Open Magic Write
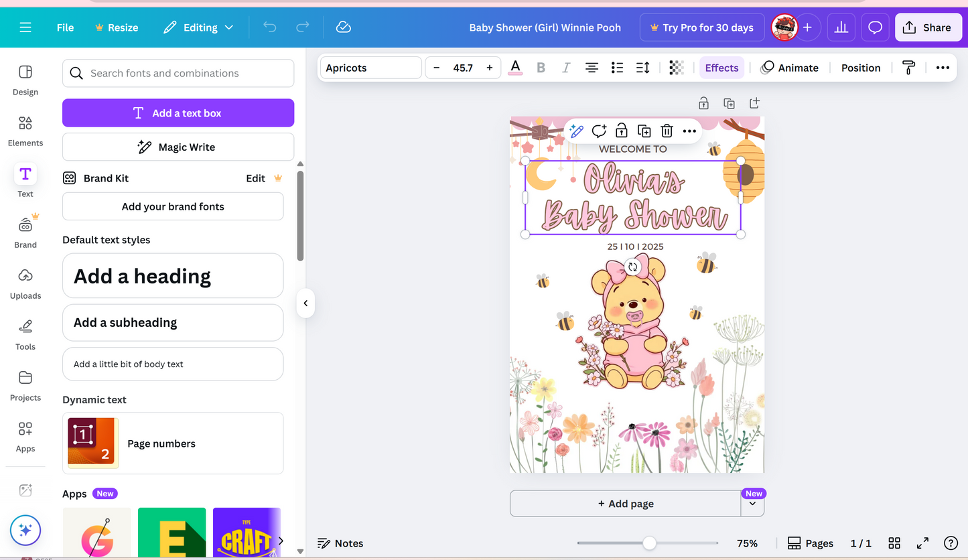 (178, 147)
